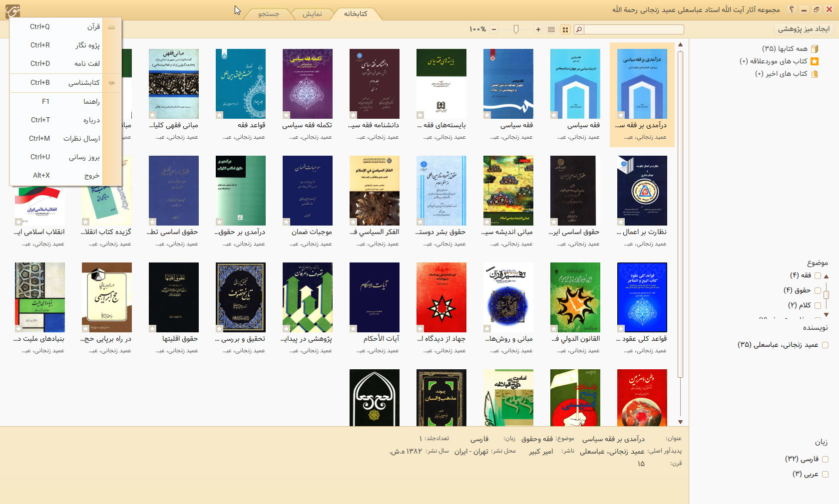Click the plus zoom-in button
The height and width of the screenshot is (504, 839).
(538, 29)
